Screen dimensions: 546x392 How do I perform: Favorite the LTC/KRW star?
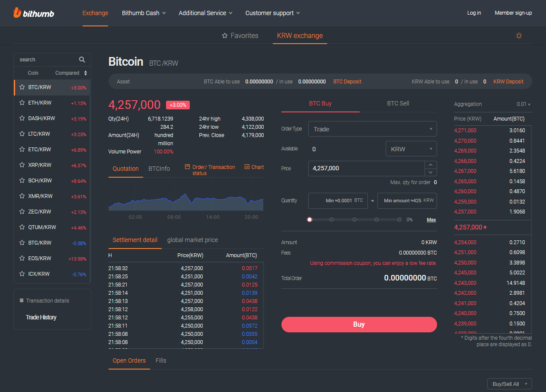[22, 134]
